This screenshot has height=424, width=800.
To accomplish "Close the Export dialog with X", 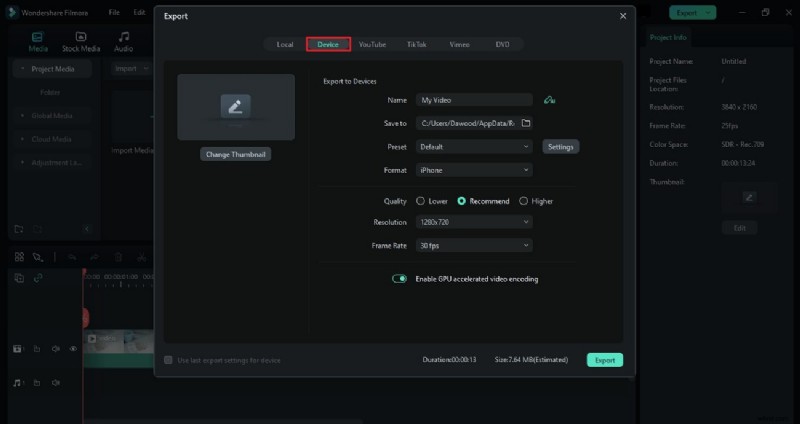I will (623, 16).
